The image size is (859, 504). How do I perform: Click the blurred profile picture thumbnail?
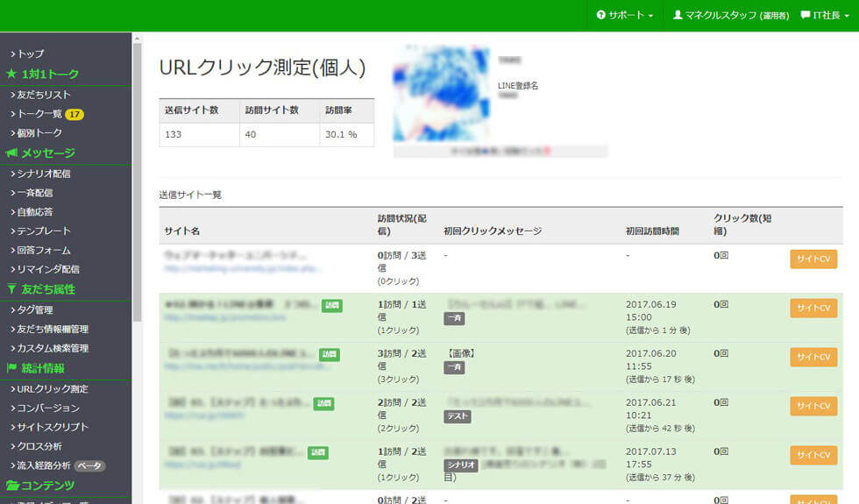[x=442, y=93]
